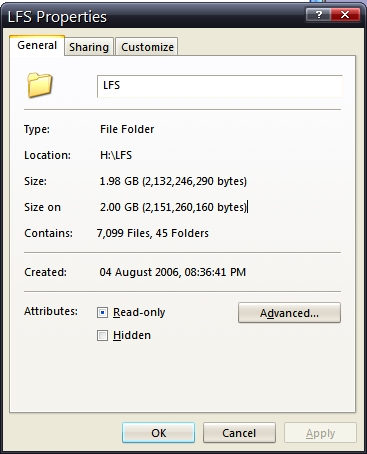The width and height of the screenshot is (367, 454).
Task: Enable the Hidden attribute checkbox
Action: (x=102, y=335)
